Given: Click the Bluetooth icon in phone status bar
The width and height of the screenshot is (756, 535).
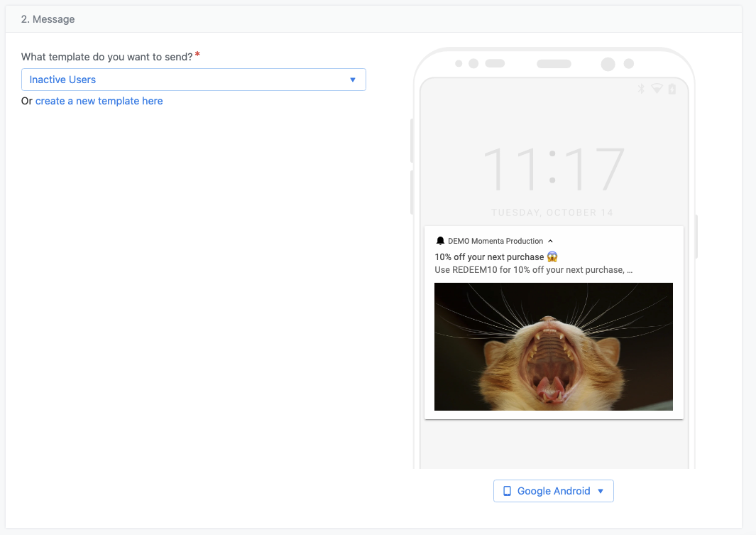Looking at the screenshot, I should (641, 88).
